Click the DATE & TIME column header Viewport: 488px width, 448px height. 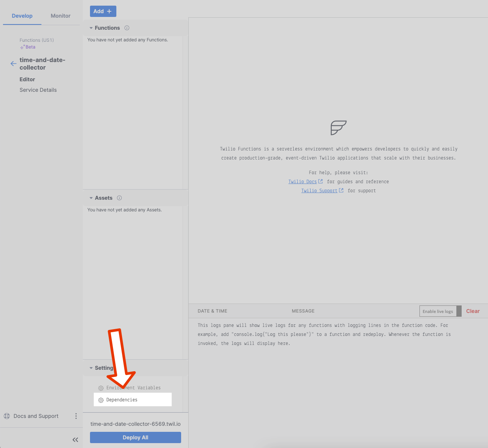(212, 311)
